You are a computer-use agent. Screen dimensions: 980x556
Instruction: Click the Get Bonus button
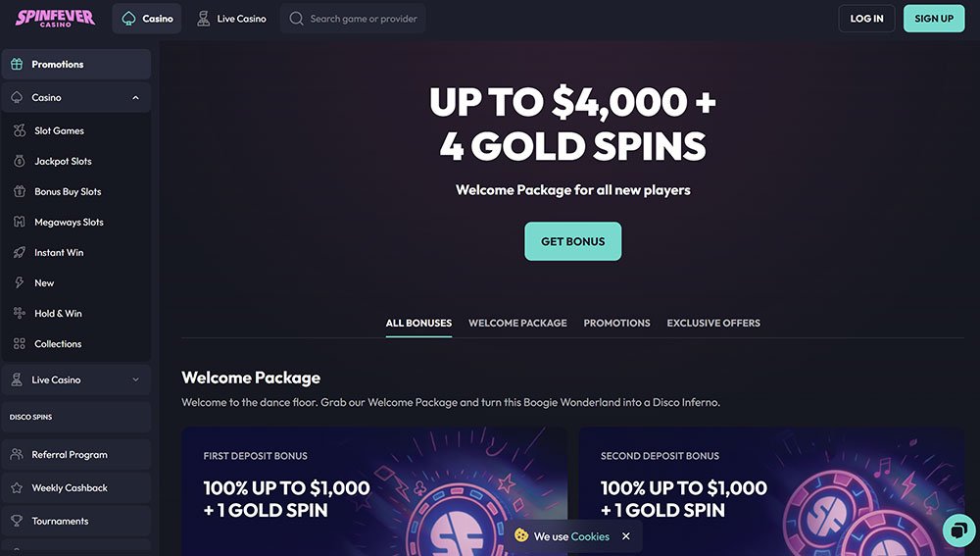click(x=573, y=241)
